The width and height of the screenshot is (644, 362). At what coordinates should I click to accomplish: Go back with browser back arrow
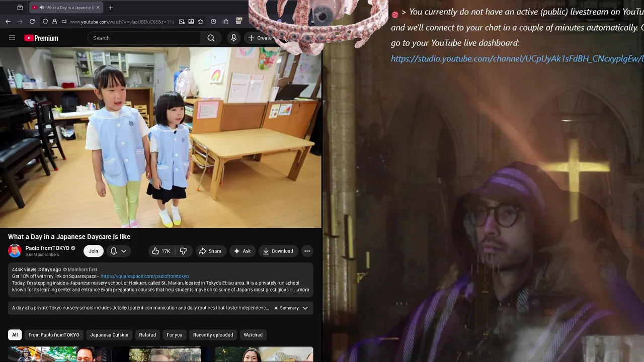tap(8, 22)
